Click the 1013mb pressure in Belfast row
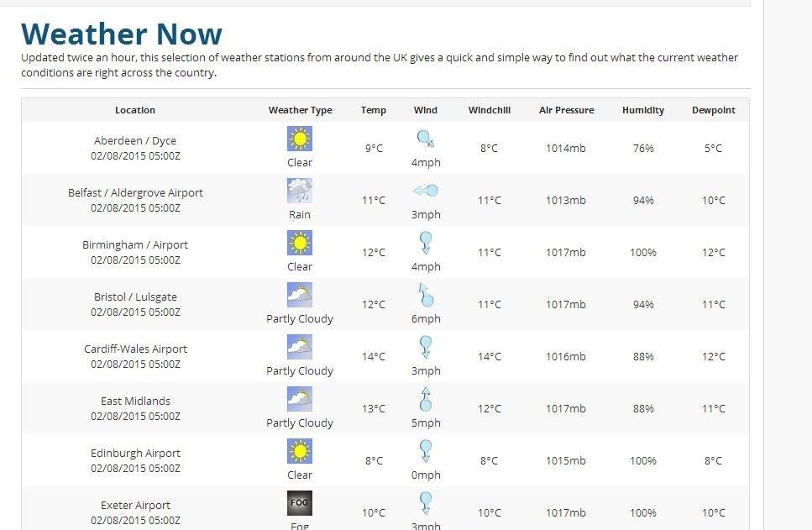The width and height of the screenshot is (812, 530). pyautogui.click(x=565, y=201)
